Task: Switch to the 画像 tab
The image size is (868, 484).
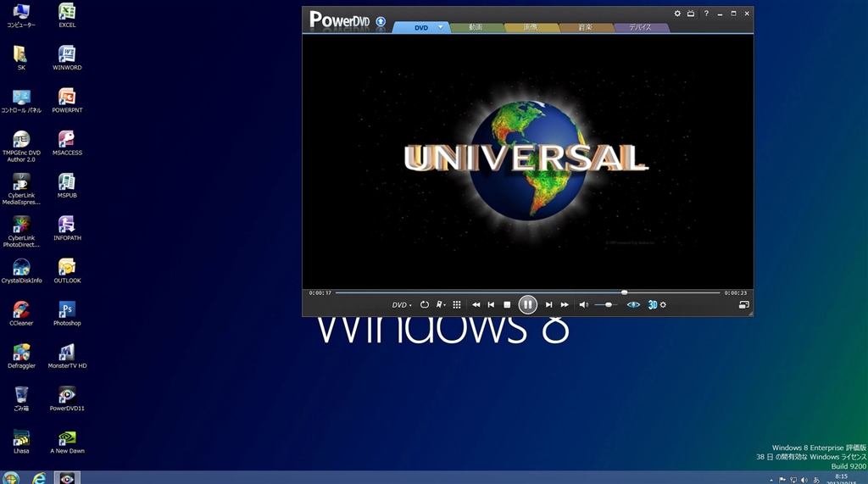Action: 531,27
